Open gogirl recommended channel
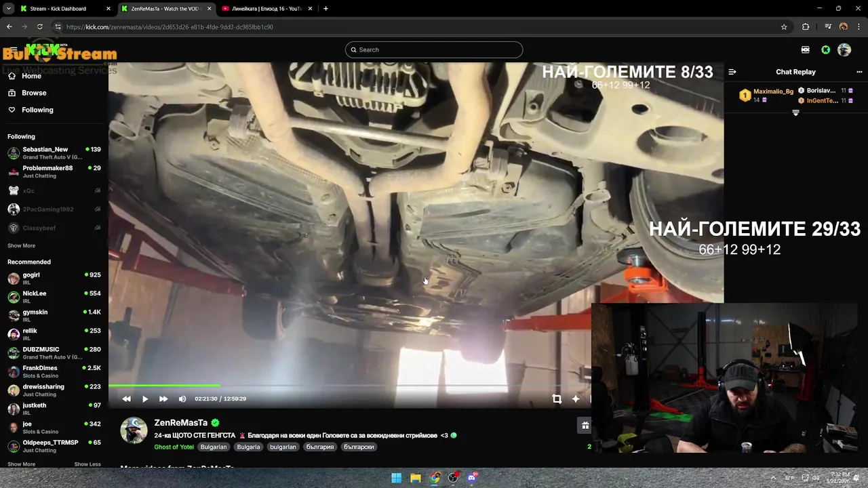 (x=54, y=278)
